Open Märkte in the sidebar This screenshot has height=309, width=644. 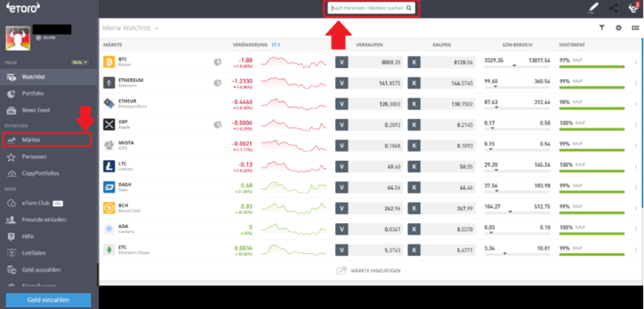pyautogui.click(x=32, y=140)
